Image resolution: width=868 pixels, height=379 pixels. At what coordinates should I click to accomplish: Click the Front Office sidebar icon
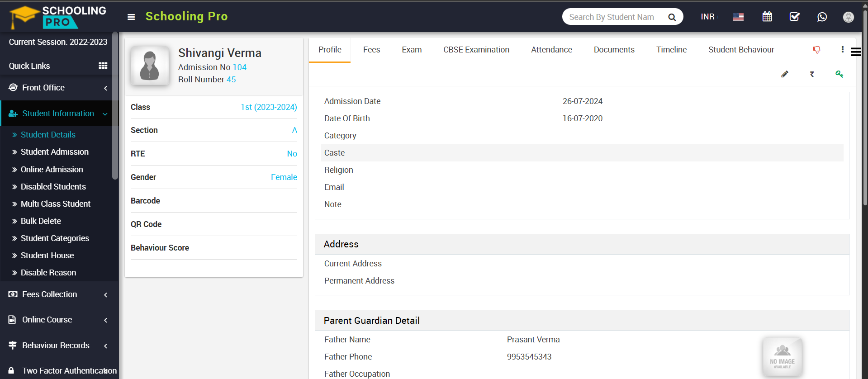click(13, 87)
